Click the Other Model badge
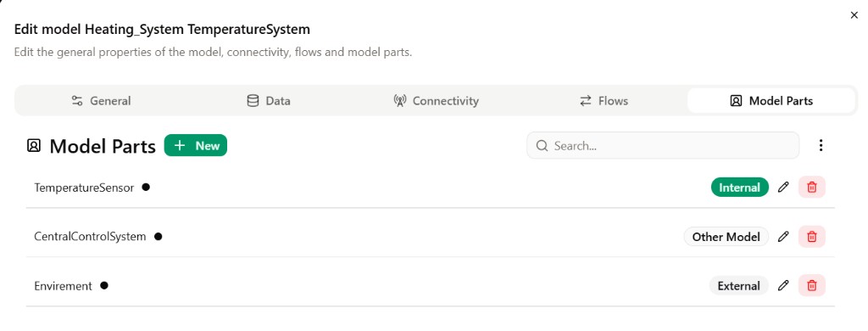868x331 pixels. [726, 237]
